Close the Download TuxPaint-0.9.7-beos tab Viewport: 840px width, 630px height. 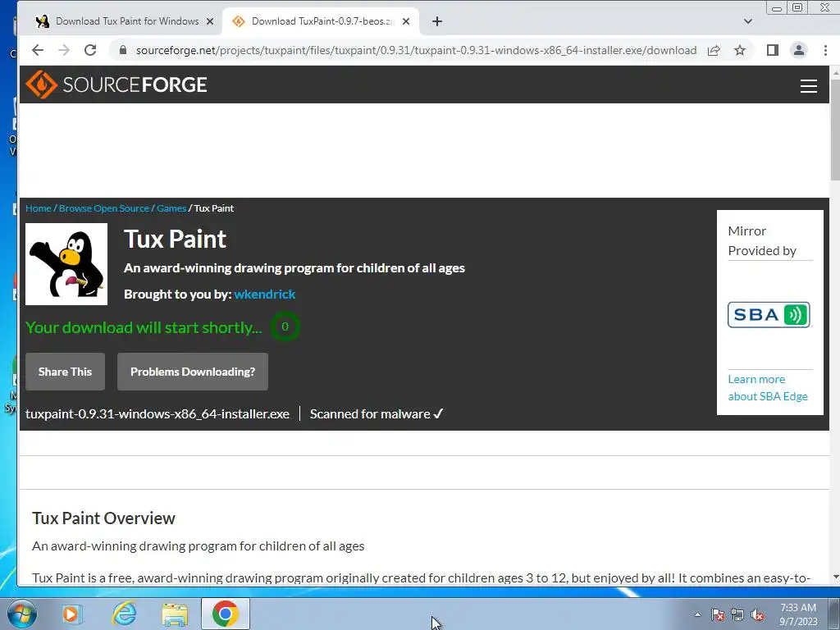click(x=406, y=21)
